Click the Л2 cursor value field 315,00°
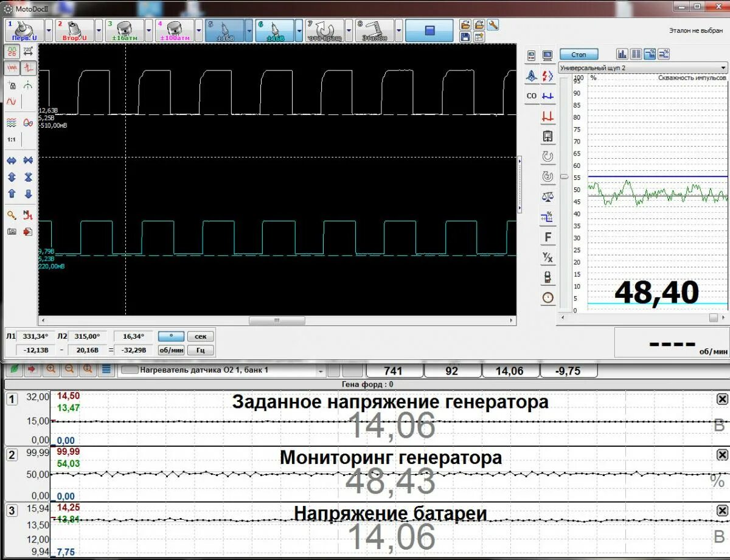 click(88, 336)
